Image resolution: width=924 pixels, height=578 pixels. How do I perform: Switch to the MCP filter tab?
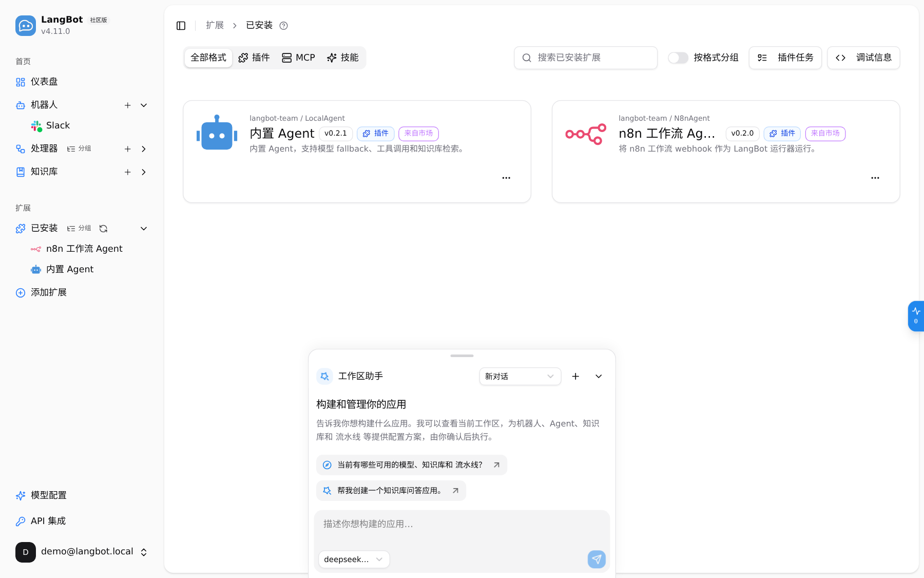click(298, 58)
